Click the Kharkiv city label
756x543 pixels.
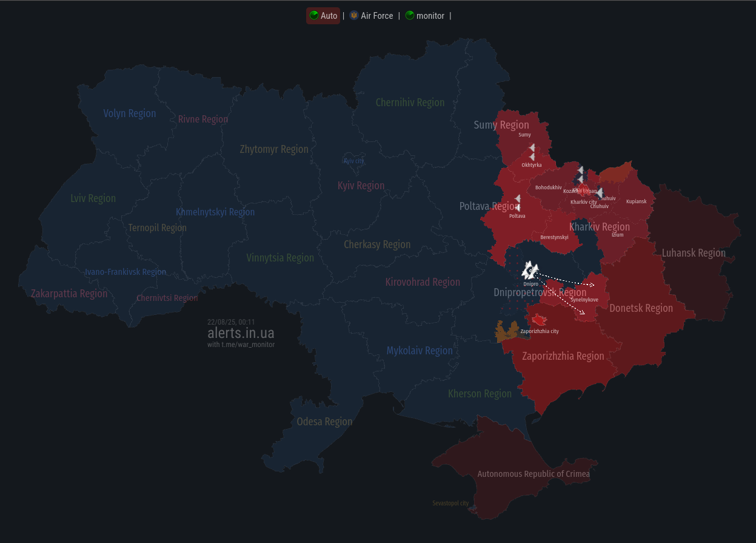tap(584, 202)
